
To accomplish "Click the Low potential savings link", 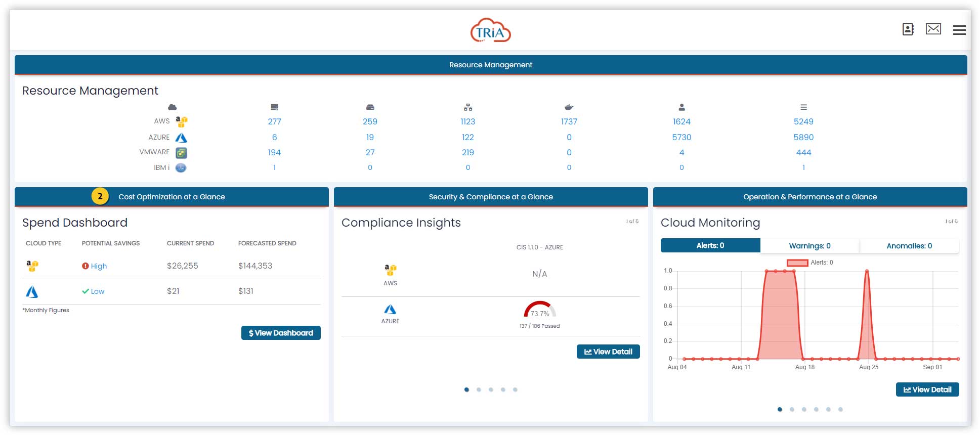I will click(98, 291).
